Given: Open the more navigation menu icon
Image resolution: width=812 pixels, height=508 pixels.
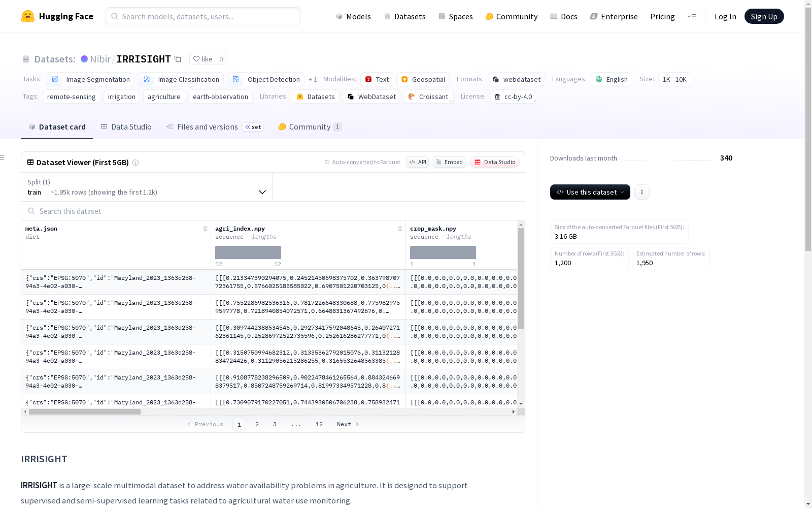Looking at the screenshot, I should [692, 16].
